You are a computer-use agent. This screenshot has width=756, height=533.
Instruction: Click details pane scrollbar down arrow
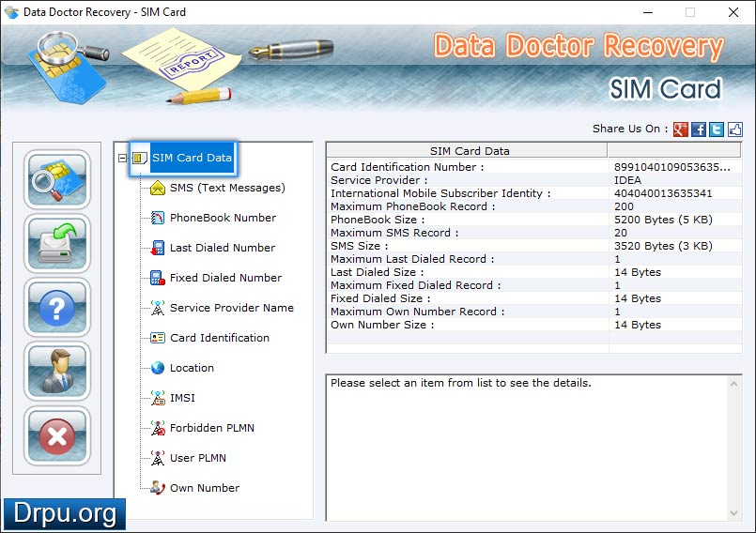click(x=733, y=512)
